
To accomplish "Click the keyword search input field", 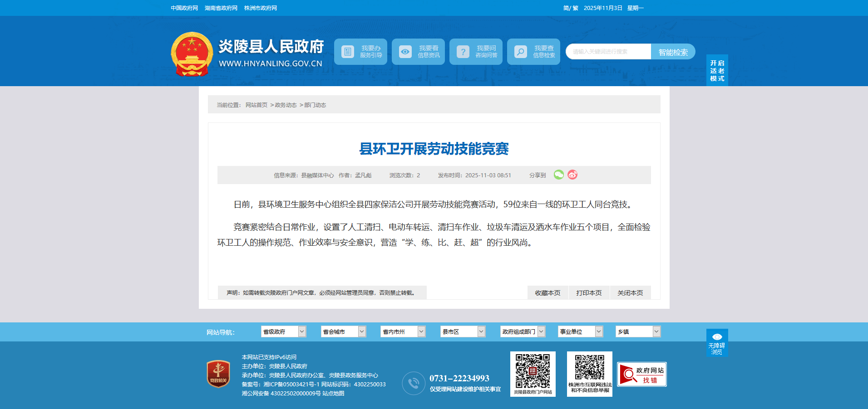I will pos(608,52).
